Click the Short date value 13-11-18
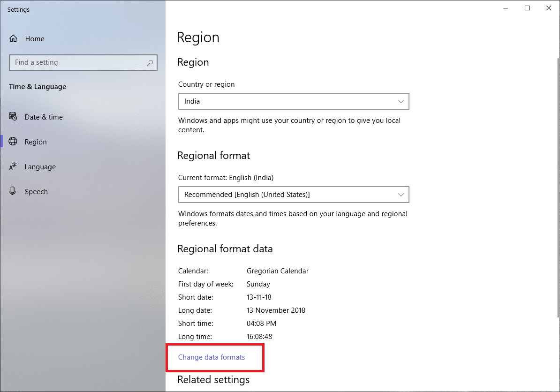This screenshot has height=392, width=560. tap(259, 297)
